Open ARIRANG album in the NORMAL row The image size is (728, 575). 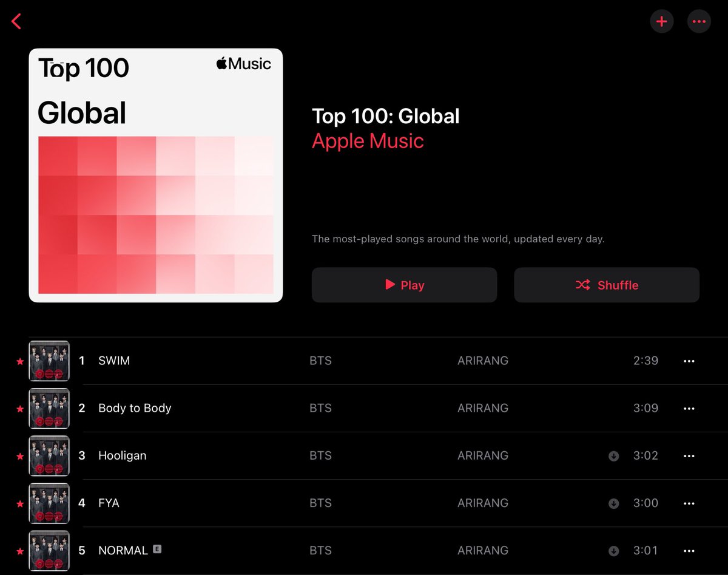point(483,550)
